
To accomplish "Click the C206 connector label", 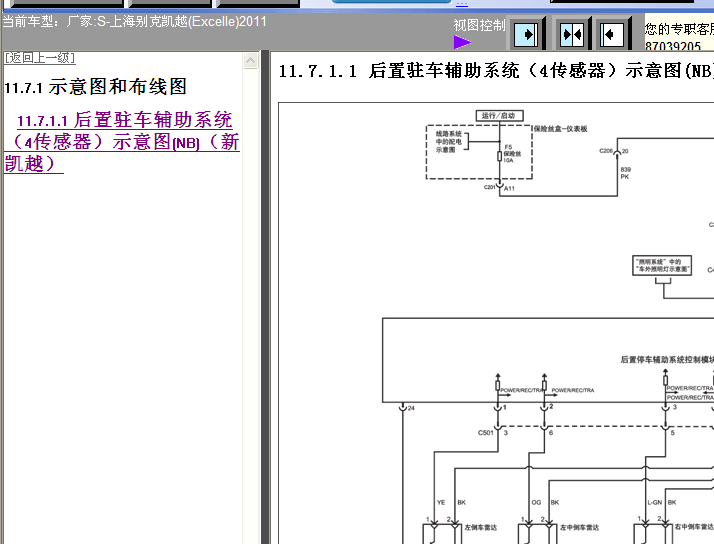I will click(606, 151).
